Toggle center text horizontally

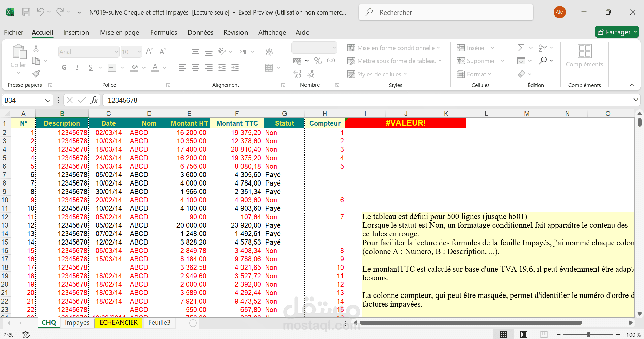[x=196, y=67]
